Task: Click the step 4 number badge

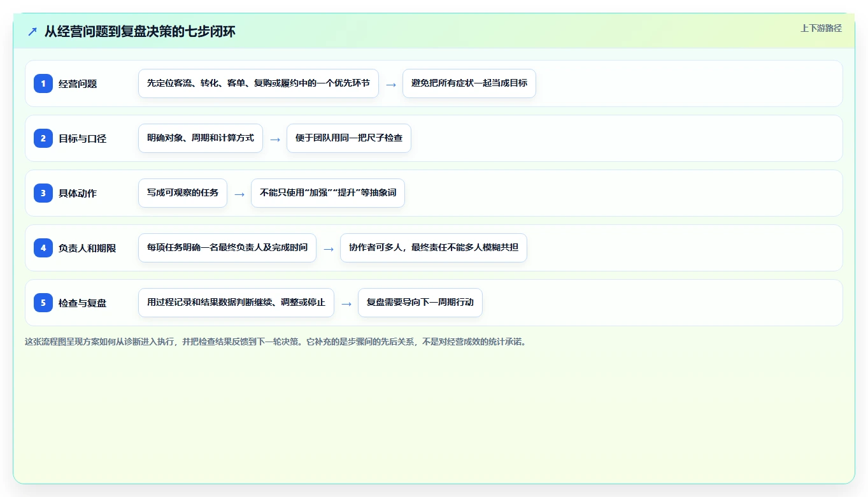Action: click(43, 248)
